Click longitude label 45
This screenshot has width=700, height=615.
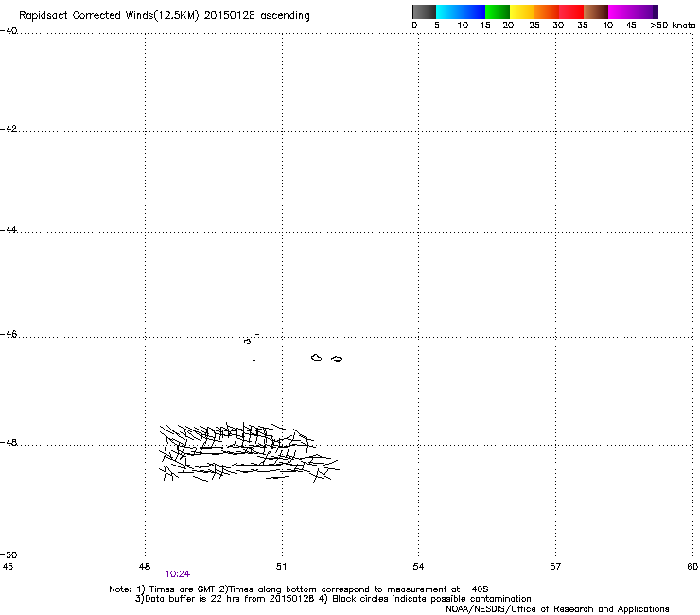tap(8, 567)
